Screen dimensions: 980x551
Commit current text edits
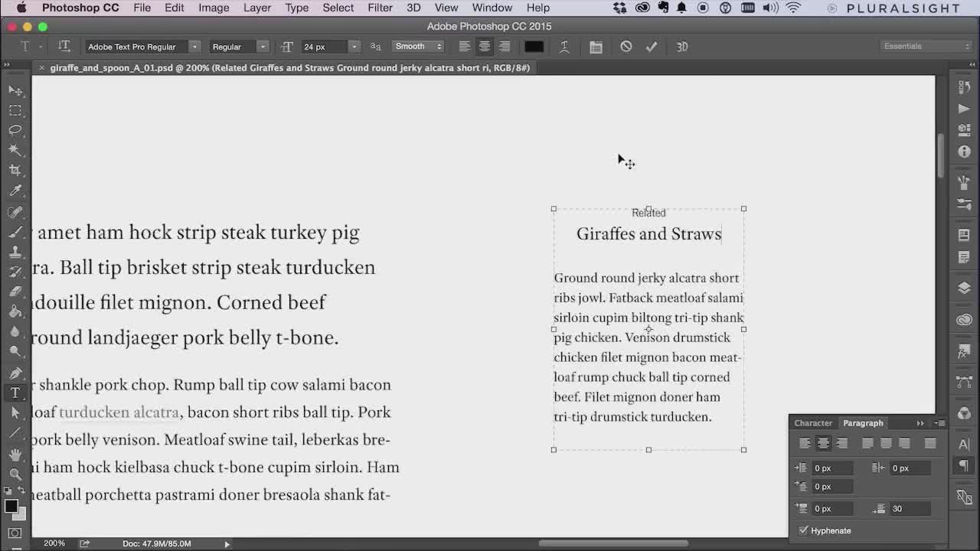[x=652, y=47]
